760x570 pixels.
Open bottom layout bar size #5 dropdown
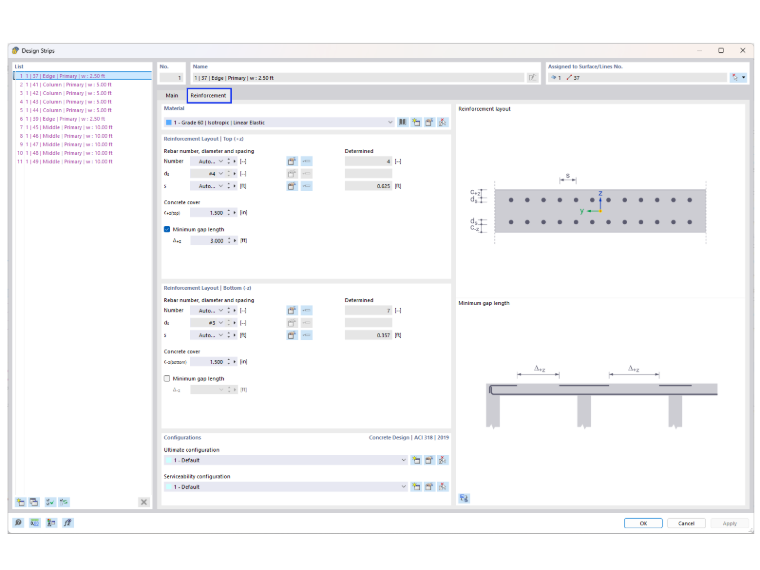click(221, 323)
